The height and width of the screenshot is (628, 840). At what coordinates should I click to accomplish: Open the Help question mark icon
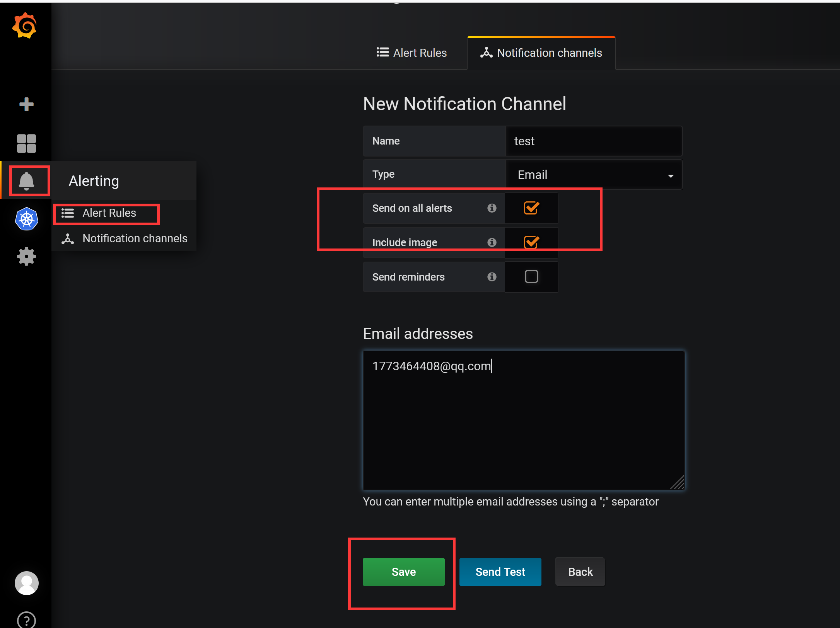pos(26,620)
